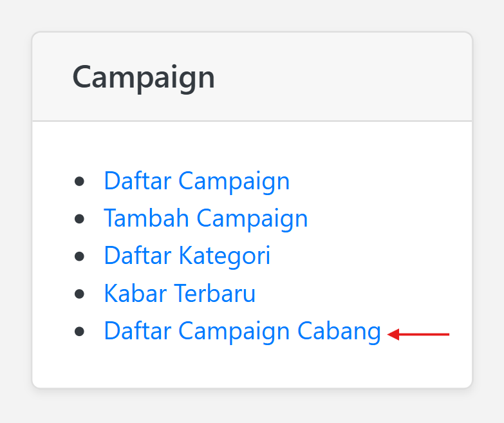
Task: Click the Campaign card heading text
Action: click(144, 77)
